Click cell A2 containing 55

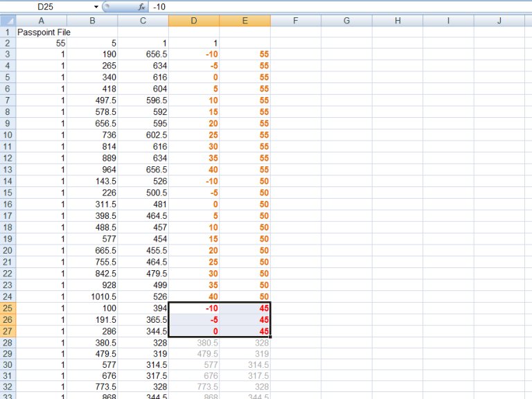(41, 43)
